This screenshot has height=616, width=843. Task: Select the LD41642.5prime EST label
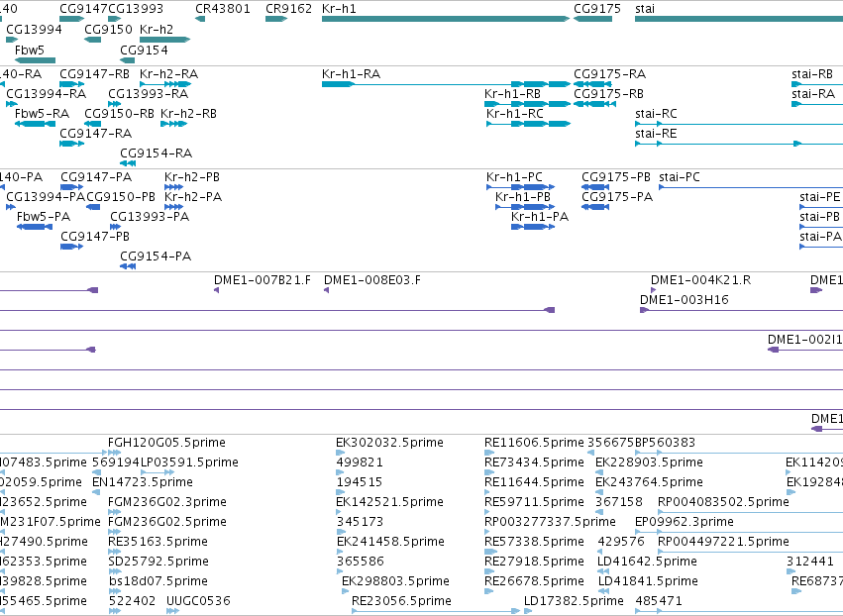pyautogui.click(x=647, y=562)
